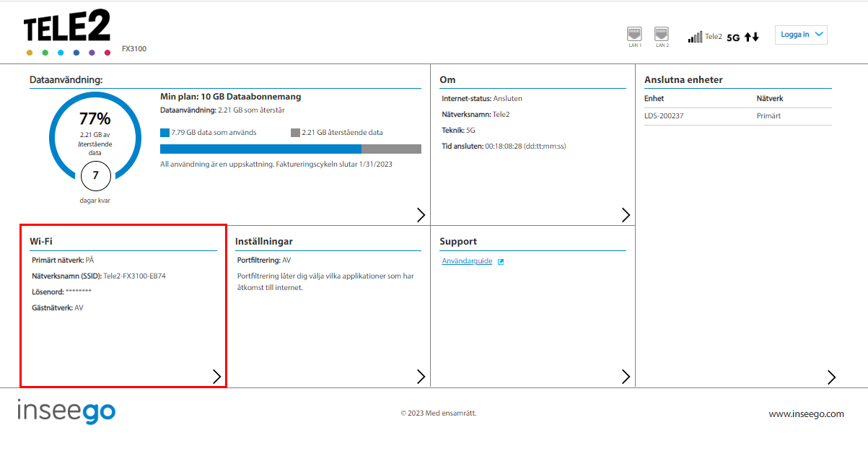Click the Tele2 logo
The width and height of the screenshot is (868, 456).
point(67,33)
